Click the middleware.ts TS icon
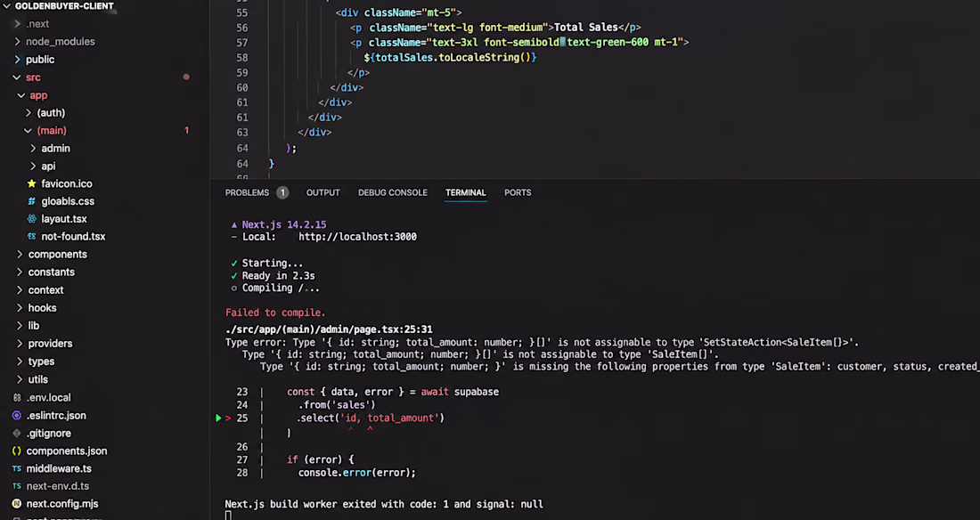 [17, 468]
